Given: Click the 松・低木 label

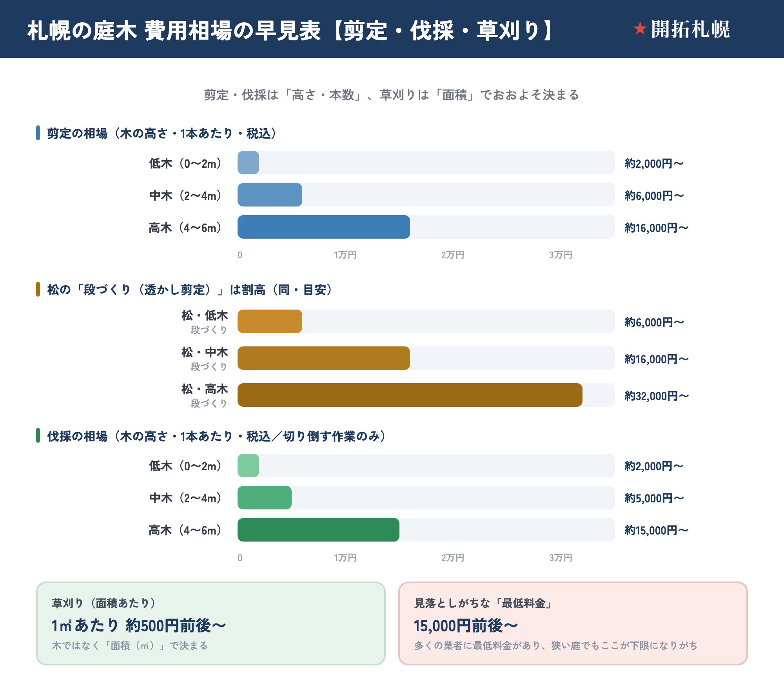Looking at the screenshot, I should (205, 315).
